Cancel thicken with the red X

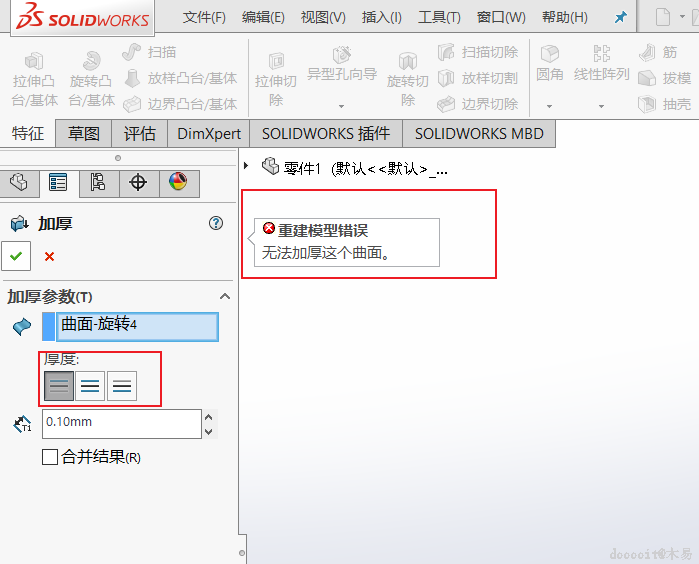pos(49,256)
